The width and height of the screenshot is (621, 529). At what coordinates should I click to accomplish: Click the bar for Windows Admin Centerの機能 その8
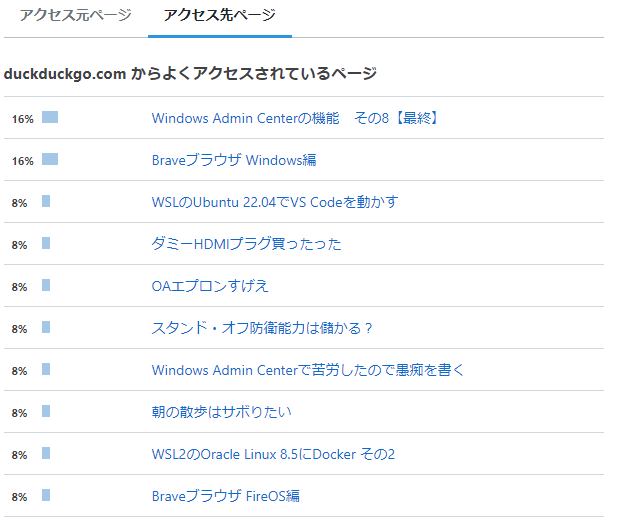click(50, 117)
